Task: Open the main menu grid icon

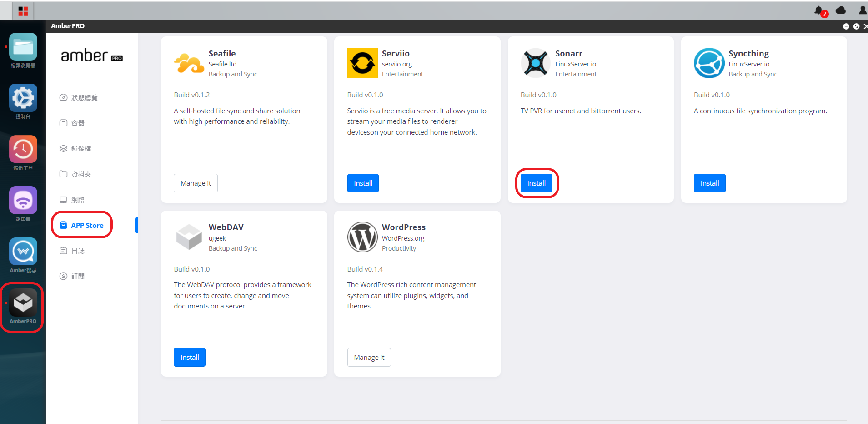Action: click(x=23, y=11)
